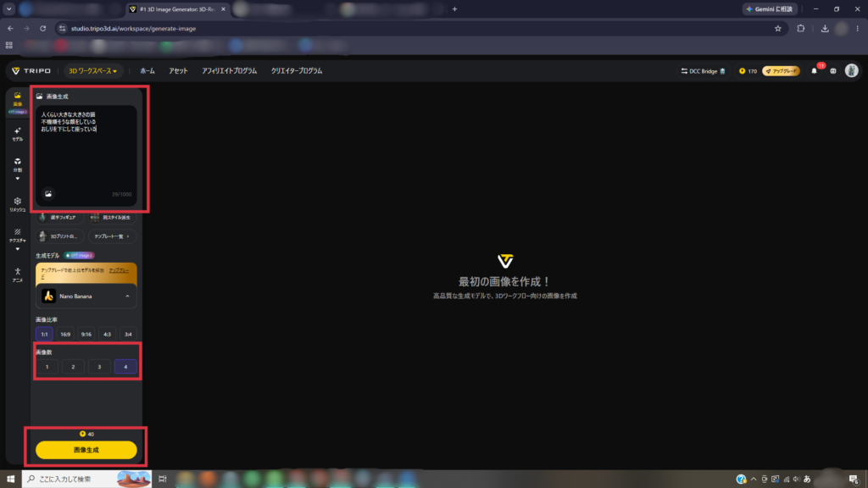Open the 3Dワークスペース dropdown

(92, 71)
